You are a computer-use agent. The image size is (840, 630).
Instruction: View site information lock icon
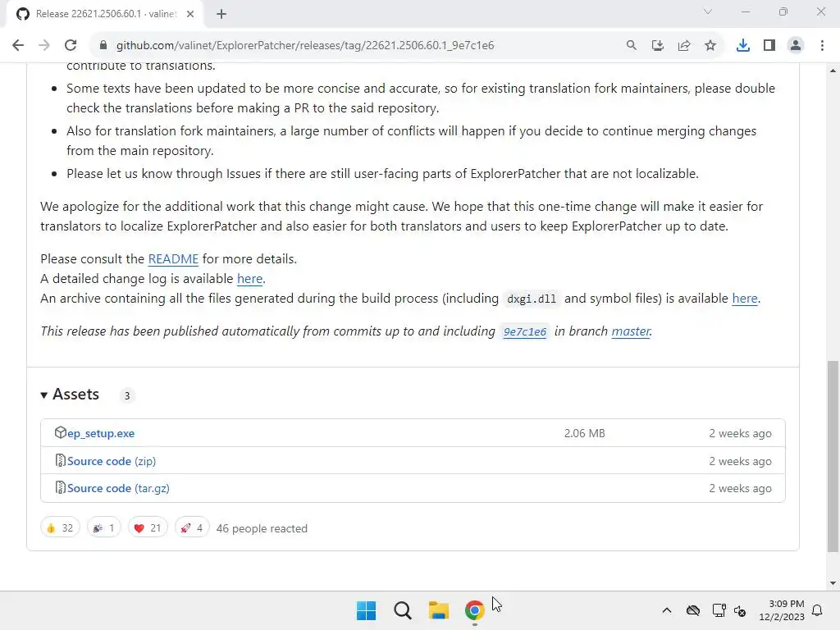pyautogui.click(x=103, y=45)
